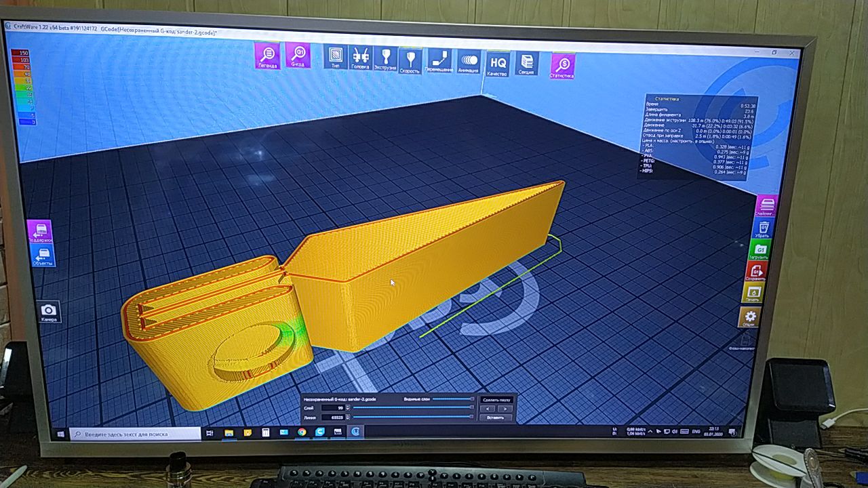Select the Головка coloring mode
Screen dimensions: 868x488
tap(360, 58)
